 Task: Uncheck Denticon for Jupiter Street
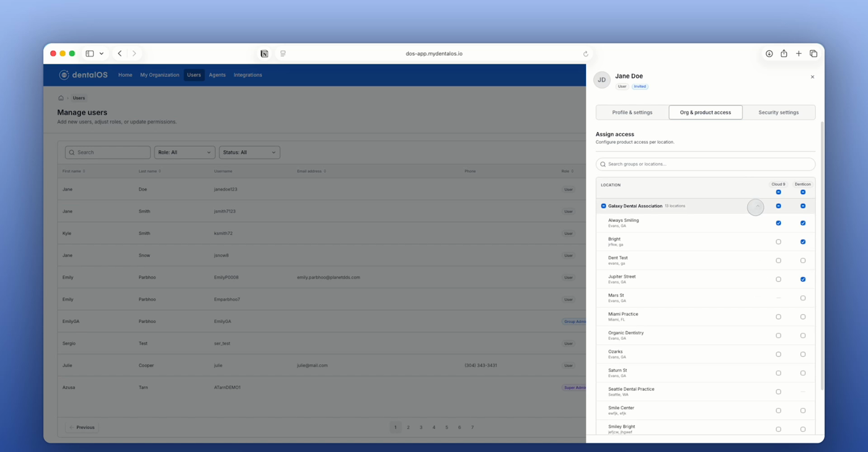(803, 279)
